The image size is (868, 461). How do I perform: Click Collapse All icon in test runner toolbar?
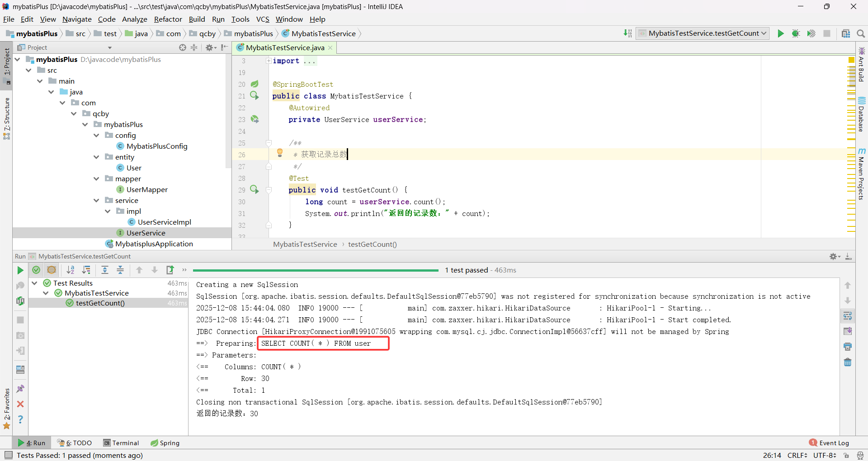click(120, 270)
